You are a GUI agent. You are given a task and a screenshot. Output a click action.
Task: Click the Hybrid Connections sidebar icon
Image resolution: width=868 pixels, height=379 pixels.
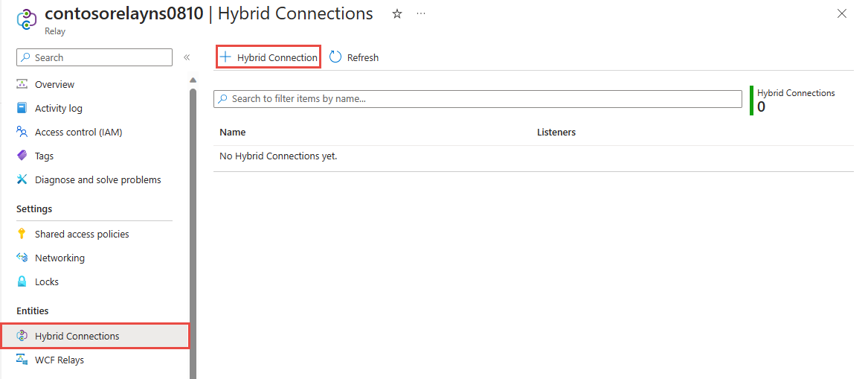[22, 336]
